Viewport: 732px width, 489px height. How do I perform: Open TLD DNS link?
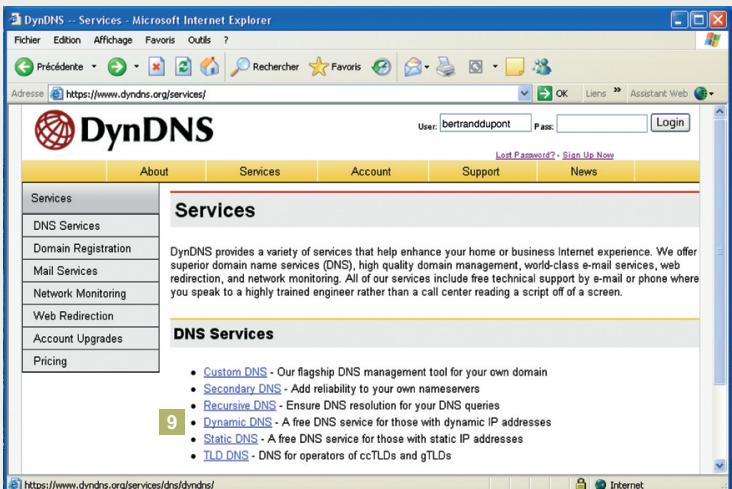tap(226, 455)
